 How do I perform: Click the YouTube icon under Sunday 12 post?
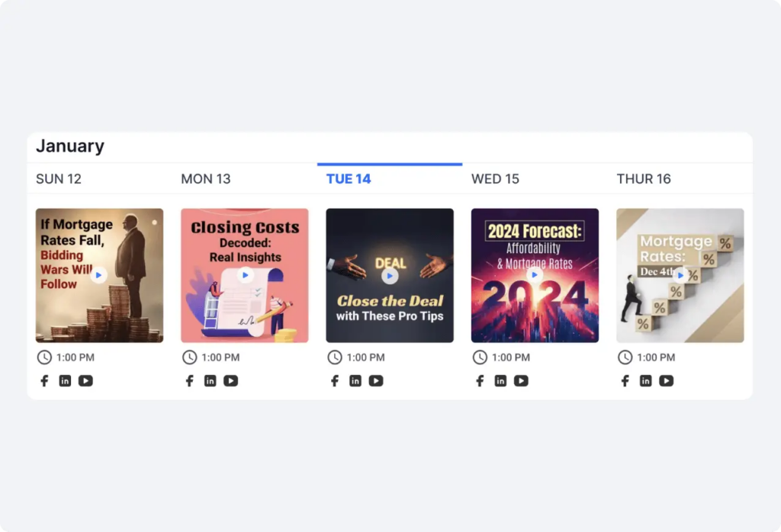coord(85,381)
